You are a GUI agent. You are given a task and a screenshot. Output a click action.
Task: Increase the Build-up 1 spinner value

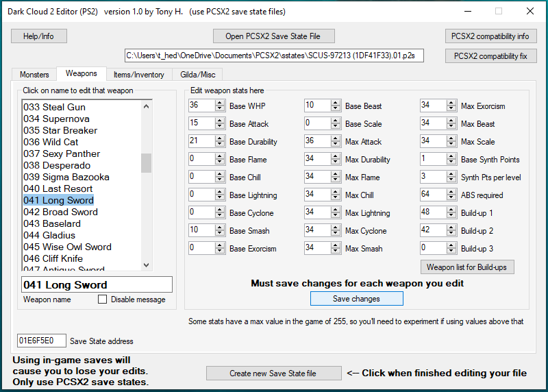(451, 210)
